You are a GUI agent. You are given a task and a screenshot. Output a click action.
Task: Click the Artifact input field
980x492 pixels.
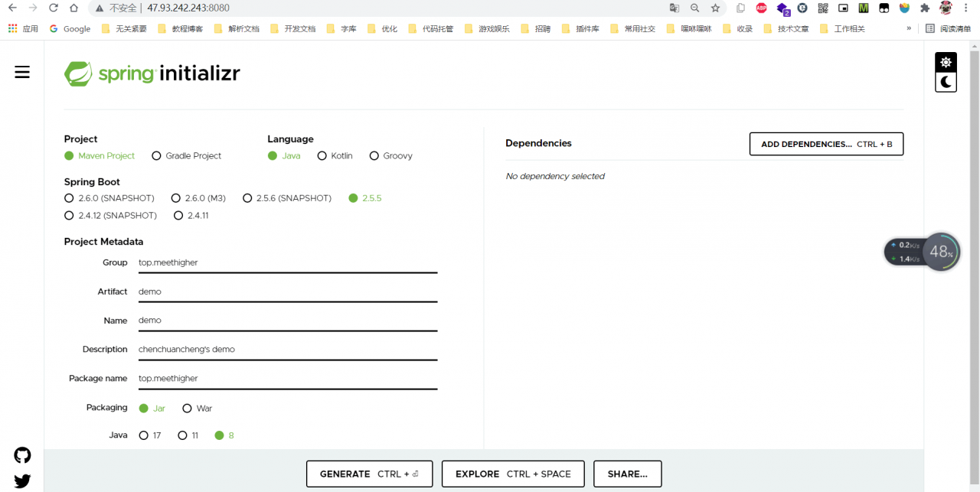288,292
